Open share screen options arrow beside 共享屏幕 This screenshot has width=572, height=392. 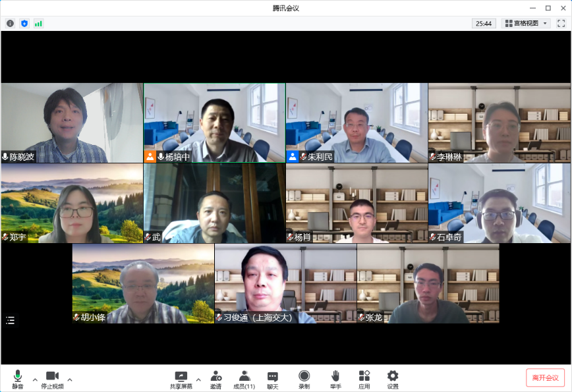click(x=198, y=379)
